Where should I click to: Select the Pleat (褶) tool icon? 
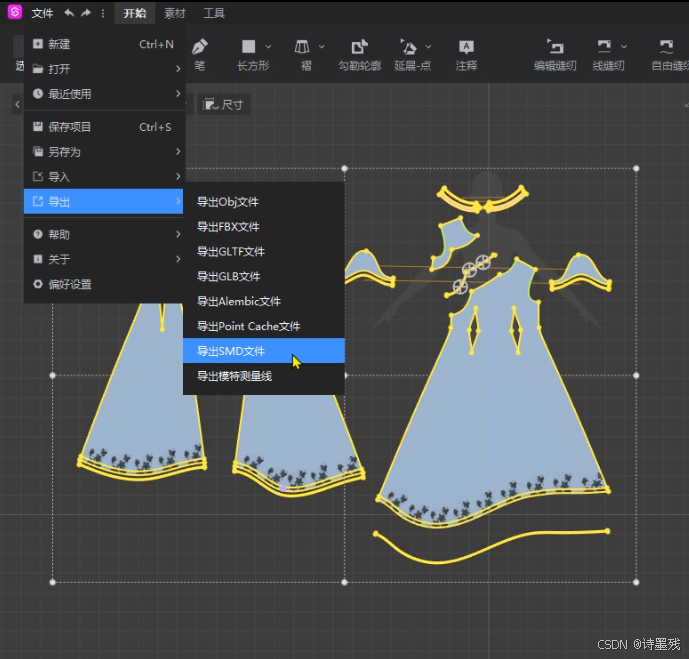303,47
